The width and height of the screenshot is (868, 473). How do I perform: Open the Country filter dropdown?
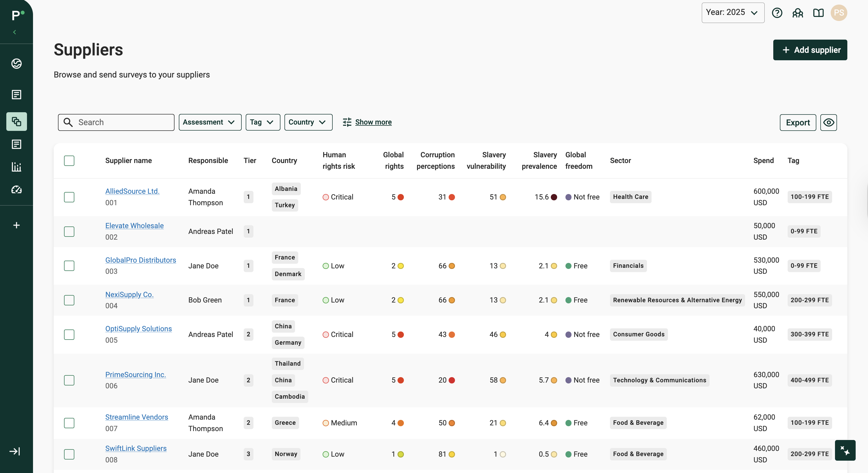tap(308, 122)
